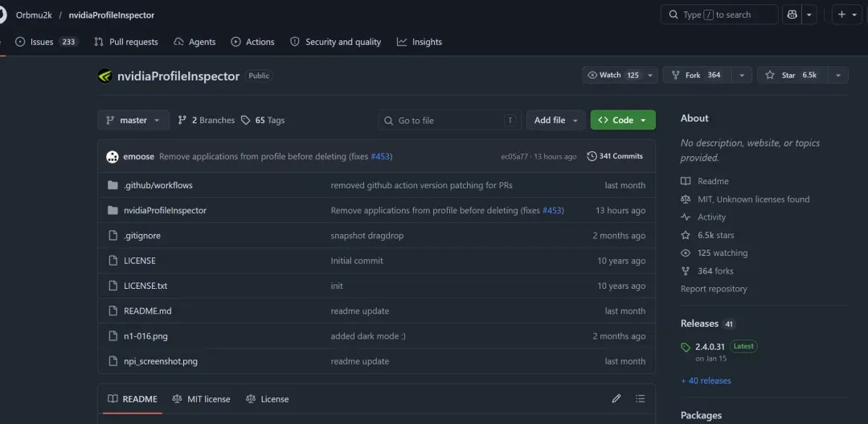Click the Readme link in About
The height and width of the screenshot is (424, 868).
[705, 181]
